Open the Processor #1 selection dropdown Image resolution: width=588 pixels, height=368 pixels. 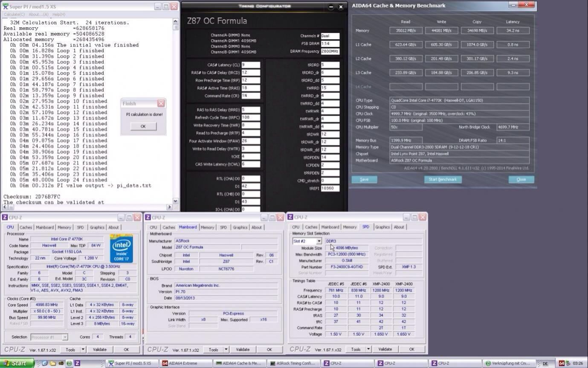[x=65, y=337]
